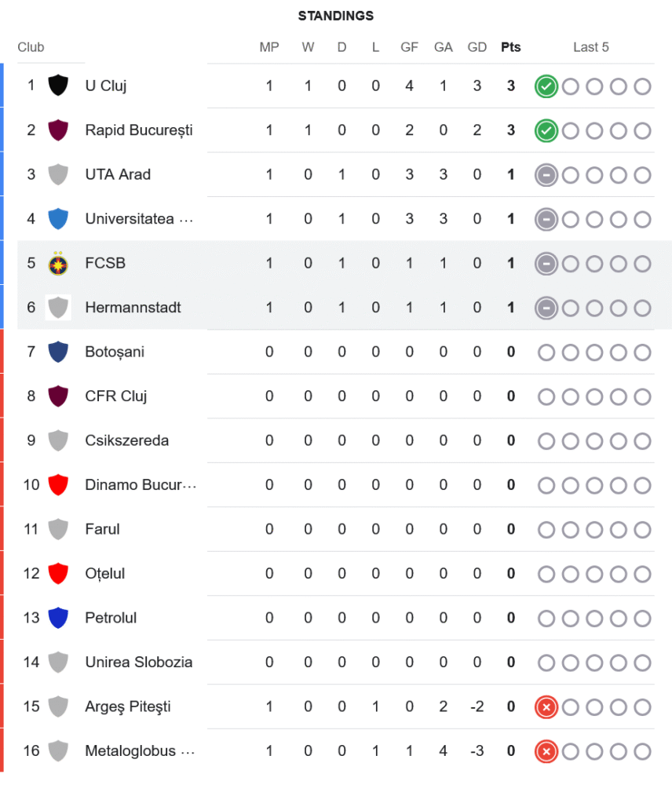Click the GD column header

pyautogui.click(x=477, y=47)
